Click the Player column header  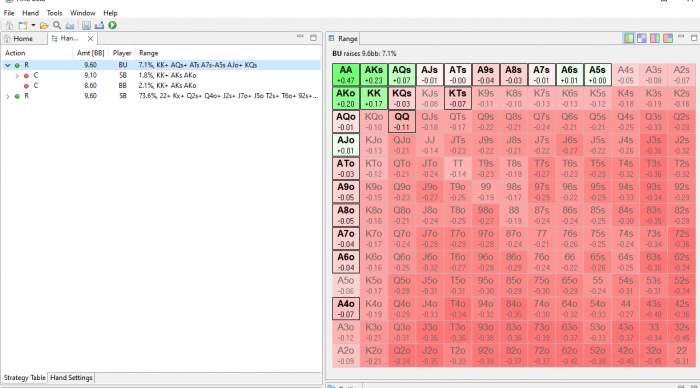point(122,53)
